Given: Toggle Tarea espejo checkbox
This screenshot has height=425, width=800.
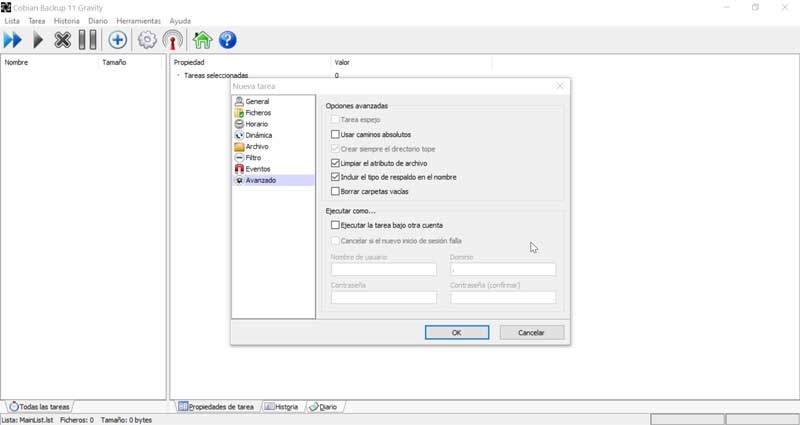Looking at the screenshot, I should click(x=335, y=119).
